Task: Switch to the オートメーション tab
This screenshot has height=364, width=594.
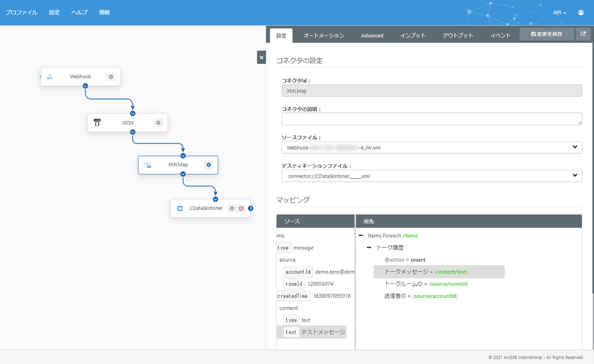Action: (x=324, y=36)
